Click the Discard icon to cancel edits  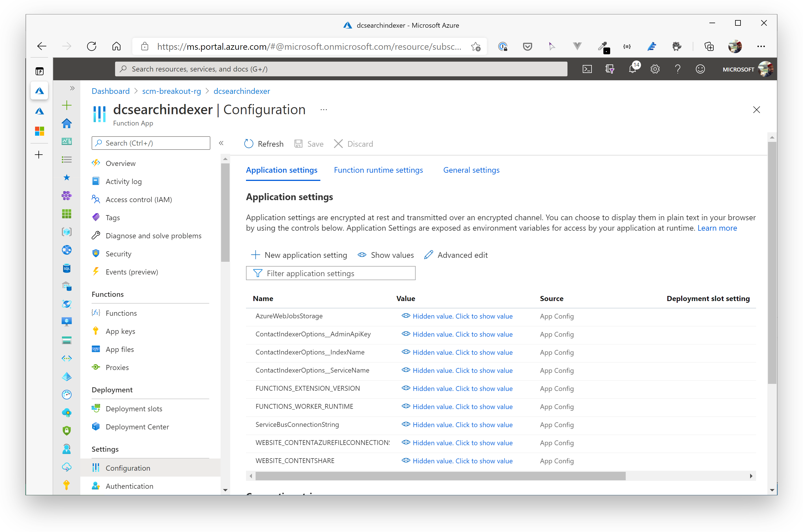click(337, 144)
